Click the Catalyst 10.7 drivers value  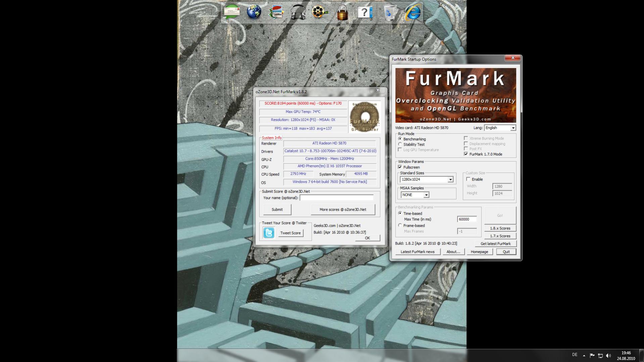[330, 151]
